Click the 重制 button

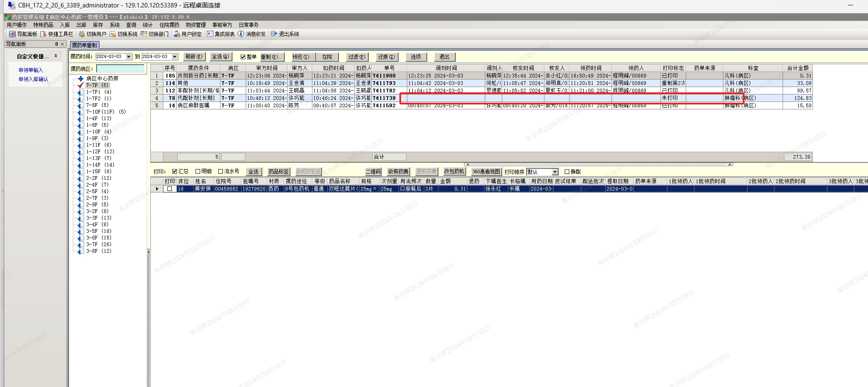[272, 57]
